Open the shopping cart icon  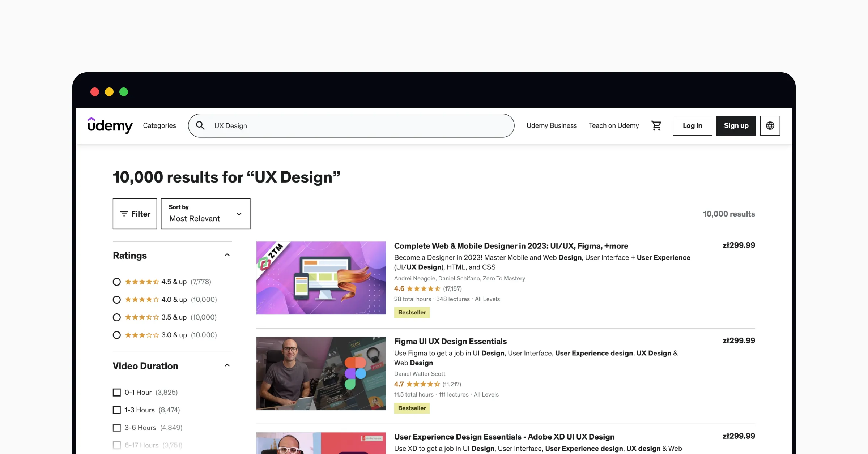tap(656, 125)
